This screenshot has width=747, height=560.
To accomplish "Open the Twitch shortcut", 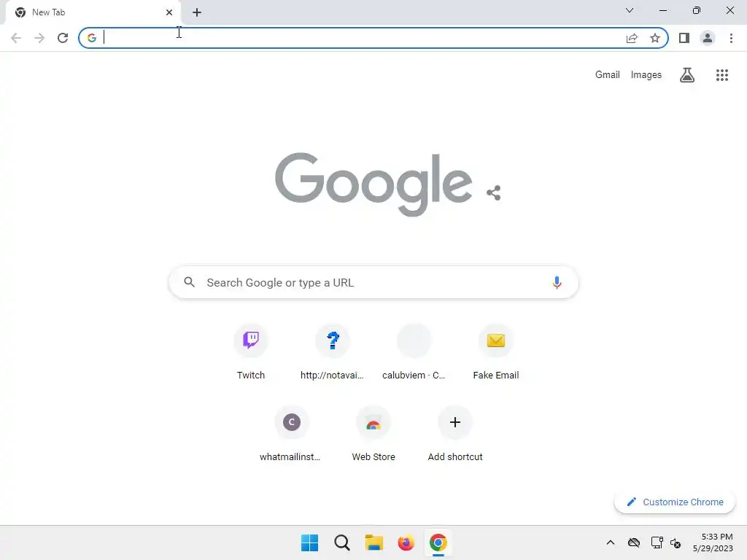I will pos(251,352).
